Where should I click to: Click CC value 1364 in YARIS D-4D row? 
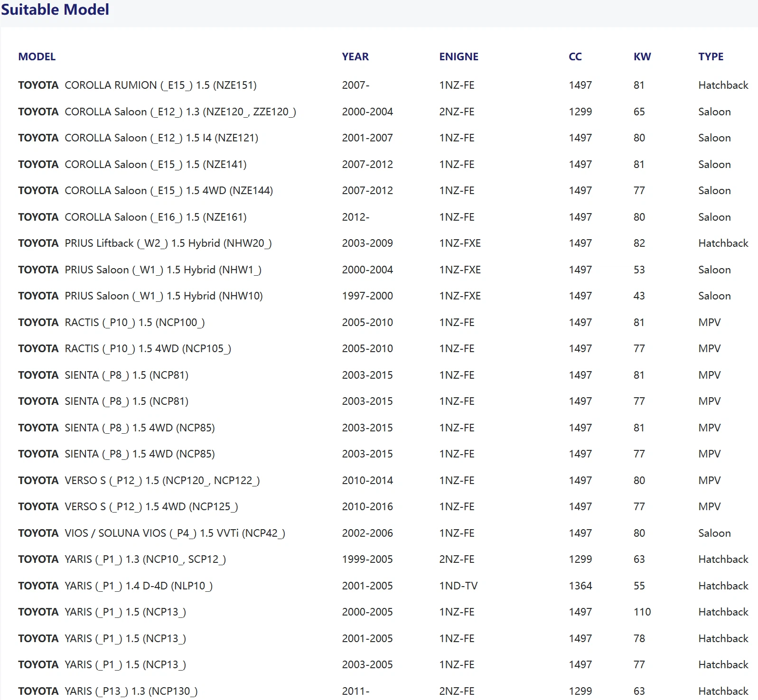580,586
